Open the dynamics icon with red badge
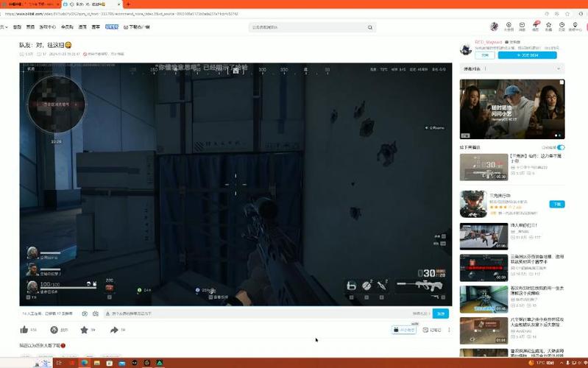Screen dimensions: 588x368 [536, 26]
